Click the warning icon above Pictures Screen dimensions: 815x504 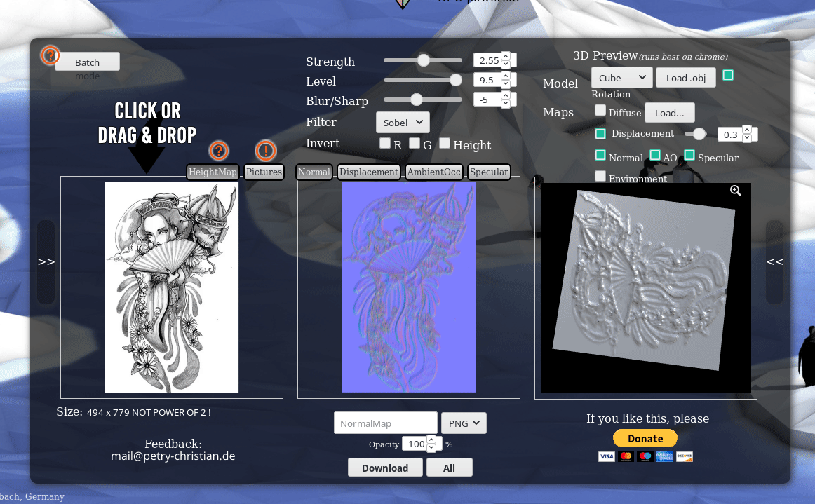point(264,150)
